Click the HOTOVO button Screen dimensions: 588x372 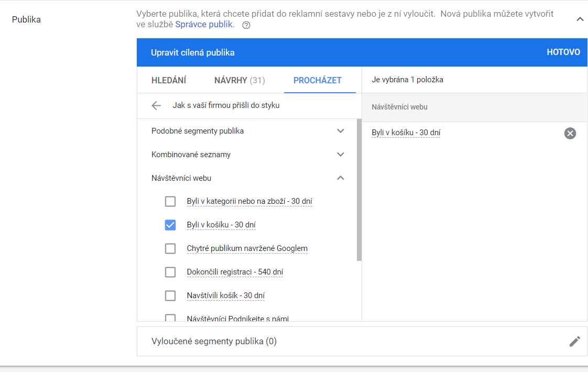coord(563,52)
